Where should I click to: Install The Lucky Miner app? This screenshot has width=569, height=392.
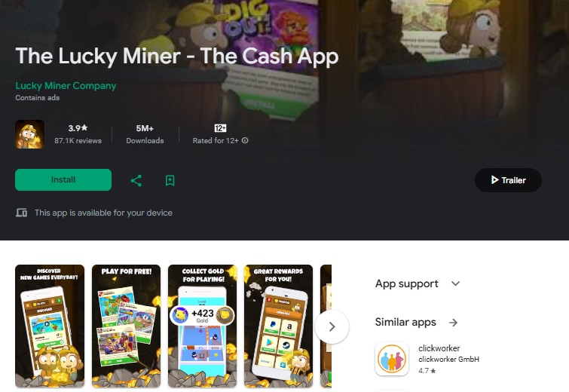click(x=63, y=179)
